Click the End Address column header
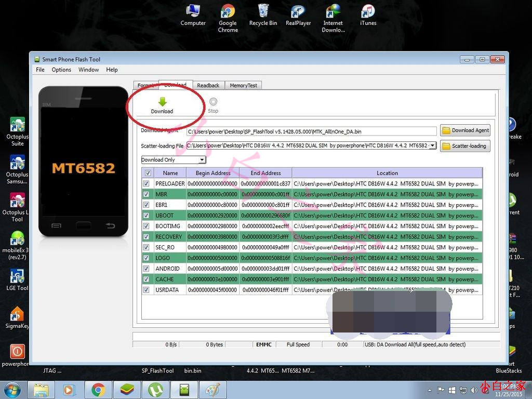Viewport: 532px width, 399px height. point(265,173)
